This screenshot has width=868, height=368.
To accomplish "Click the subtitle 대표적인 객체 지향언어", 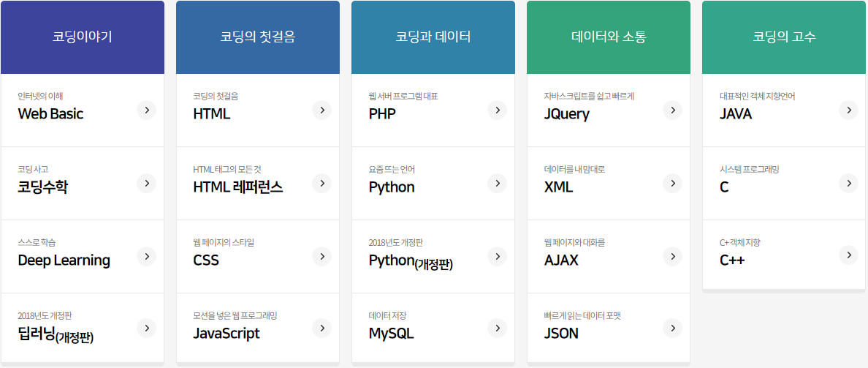I will [757, 96].
